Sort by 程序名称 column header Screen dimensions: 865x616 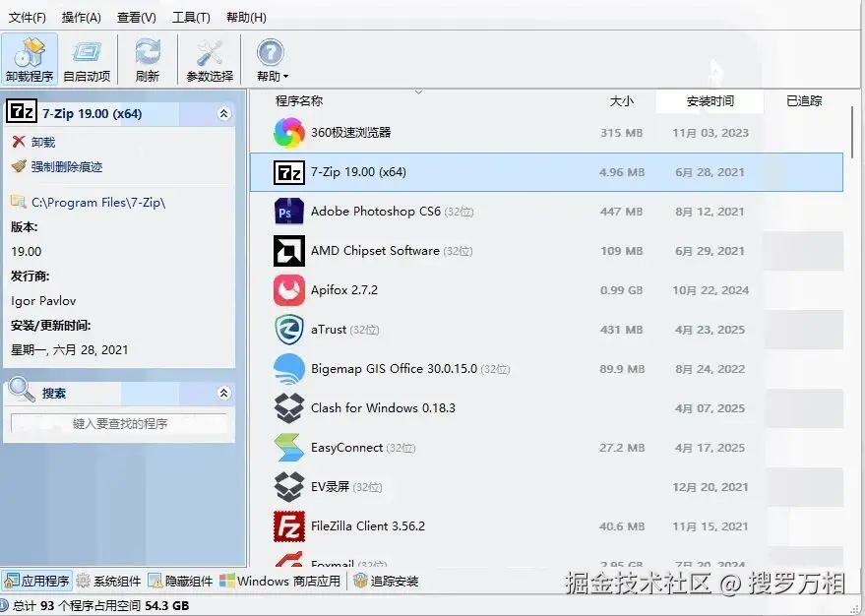click(x=299, y=101)
